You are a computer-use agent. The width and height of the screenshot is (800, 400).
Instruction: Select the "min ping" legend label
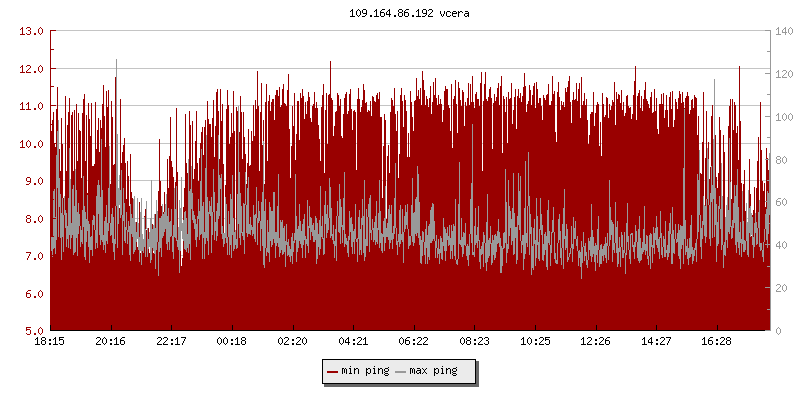click(365, 371)
